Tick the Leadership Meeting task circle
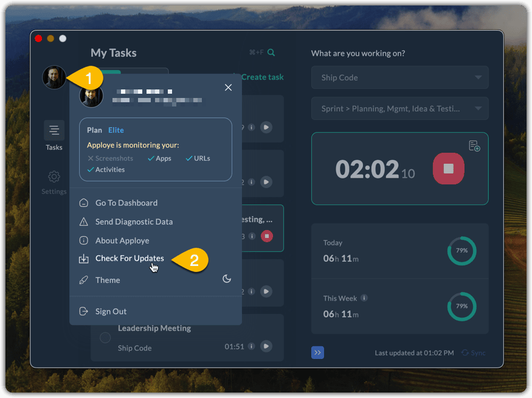This screenshot has height=398, width=532. [105, 337]
